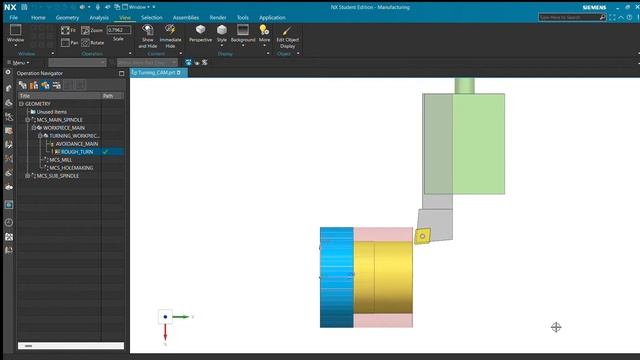Toggle Perspective display
640x360 pixels.
[x=200, y=33]
